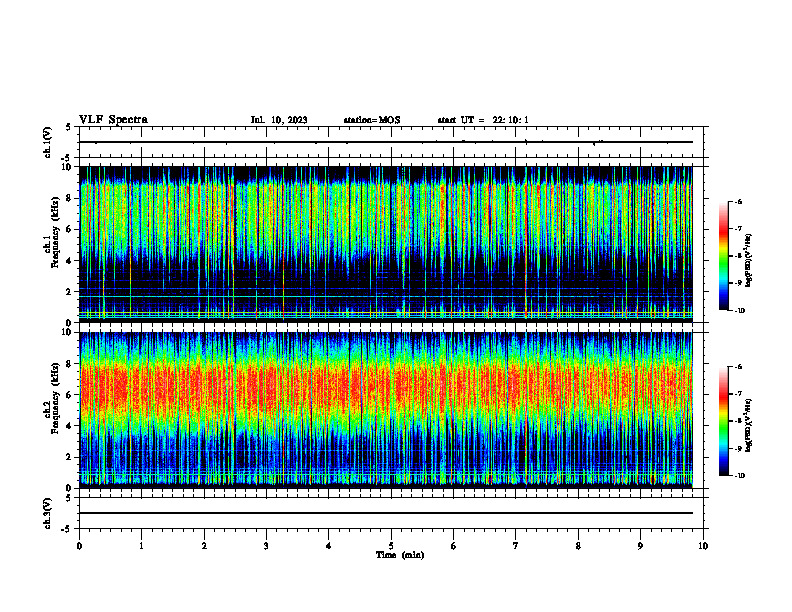Click the ch.2 color bar log(PSD) label
Viewport: 792px width, 612px height.
click(x=749, y=425)
